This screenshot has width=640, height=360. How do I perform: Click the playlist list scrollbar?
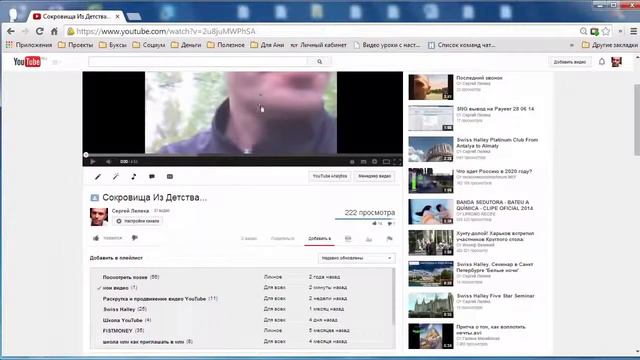[393, 297]
